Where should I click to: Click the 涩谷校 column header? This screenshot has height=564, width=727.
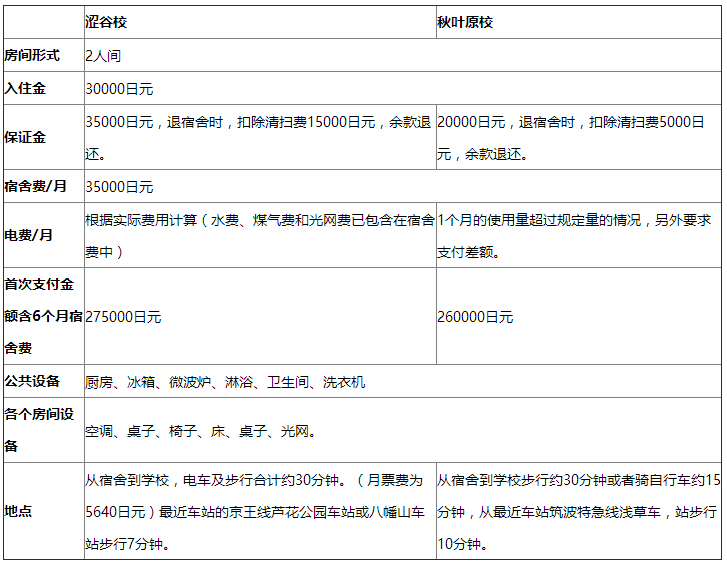[x=106, y=22]
